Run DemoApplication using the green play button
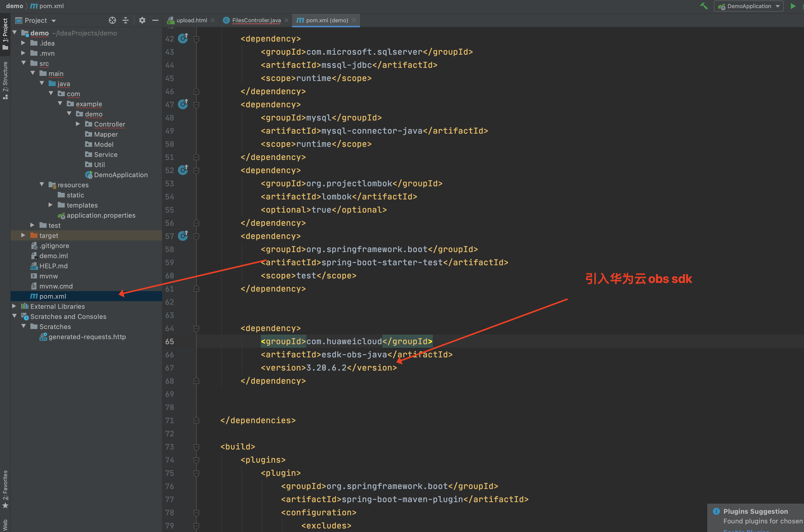Image resolution: width=804 pixels, height=532 pixels. [793, 6]
